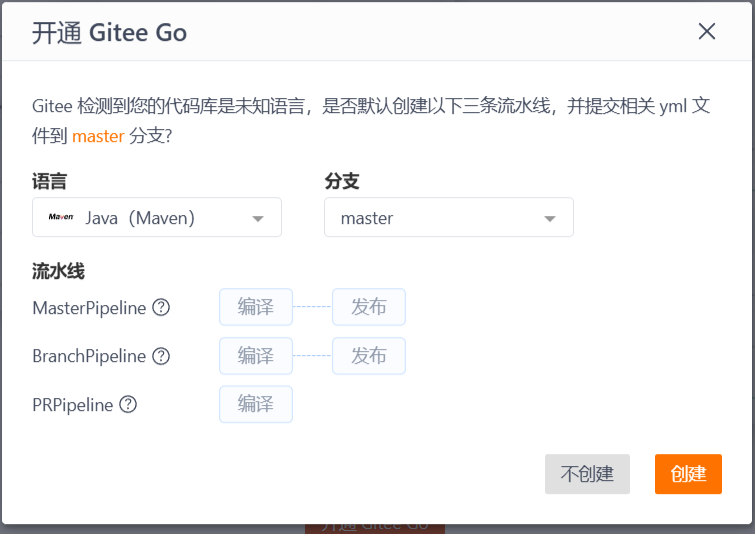Viewport: 755px width, 534px height.
Task: Expand the 语言 dropdown arrow
Action: (258, 219)
